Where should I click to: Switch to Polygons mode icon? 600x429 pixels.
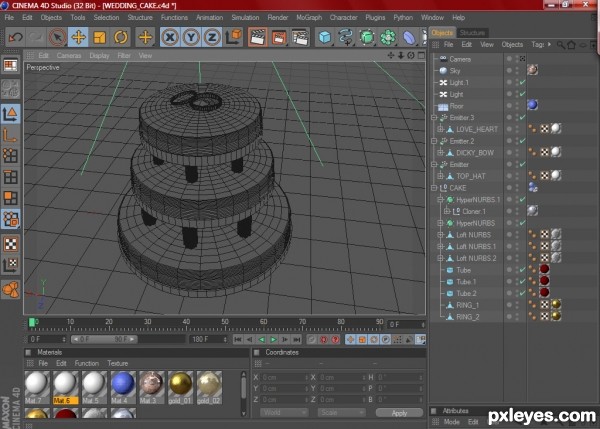coord(10,198)
